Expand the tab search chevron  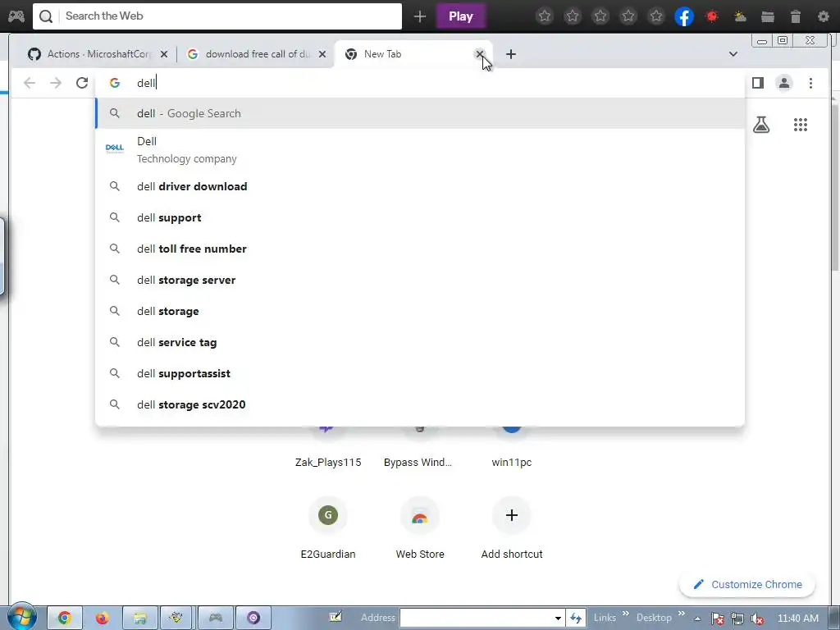pos(733,54)
